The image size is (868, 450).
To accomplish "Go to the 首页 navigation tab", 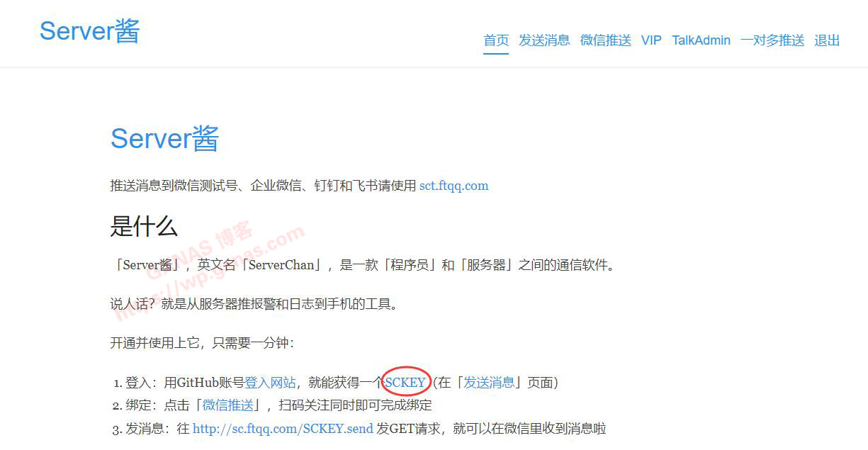I will coord(496,40).
